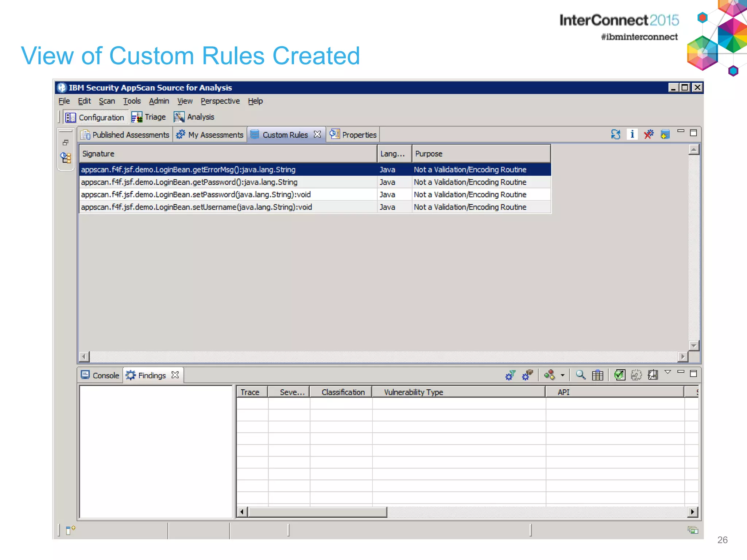Select the LoginBean.setUsername rule row

click(315, 207)
